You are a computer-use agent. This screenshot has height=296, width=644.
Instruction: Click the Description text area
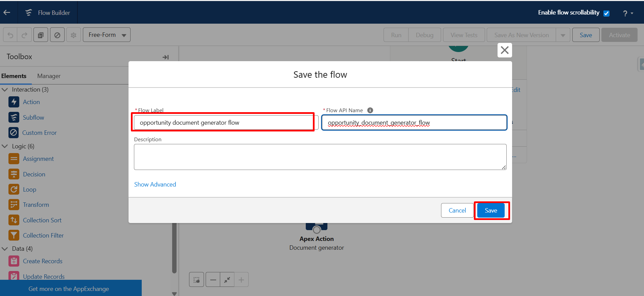pyautogui.click(x=320, y=157)
